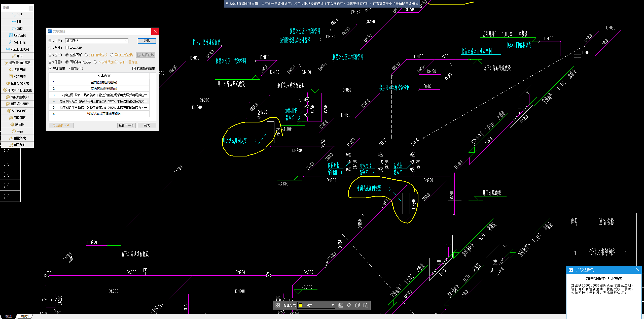Click the move (four-arrow) icon
Screen dimensions: 644x319
pos(349,305)
